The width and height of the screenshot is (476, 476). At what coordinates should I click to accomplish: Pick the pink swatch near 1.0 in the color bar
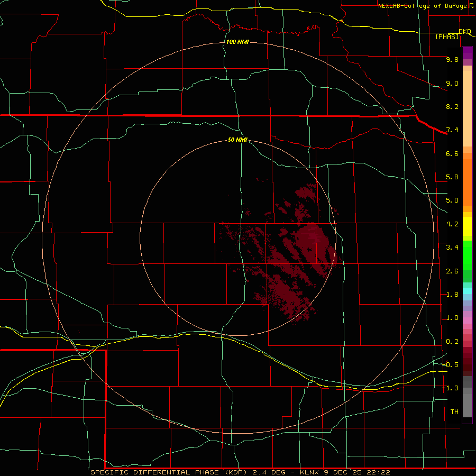pos(467,321)
